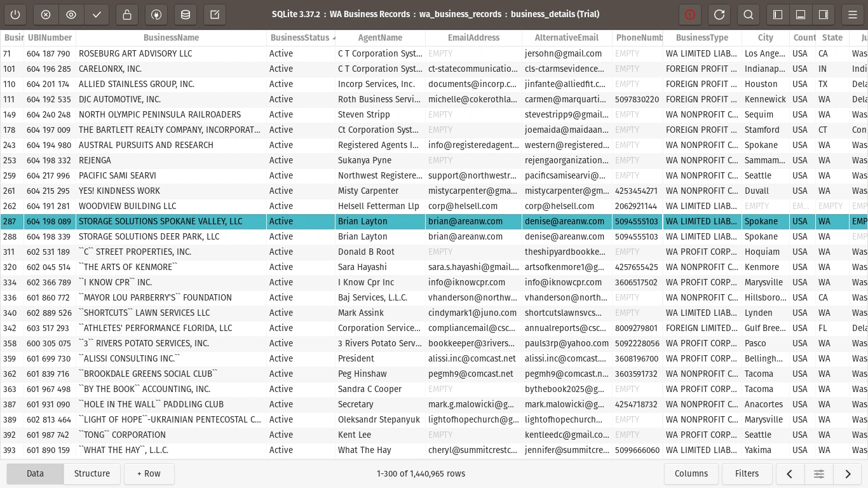Click alternative email pauls3rp@yahoo.com

point(567,343)
